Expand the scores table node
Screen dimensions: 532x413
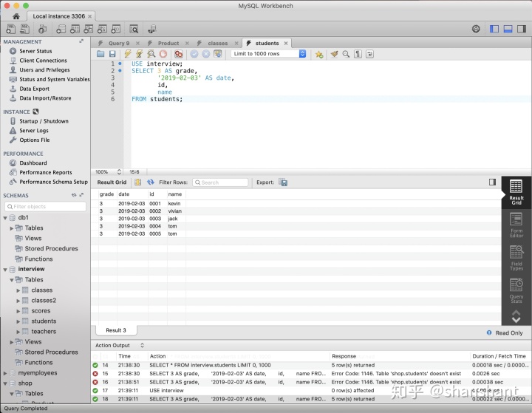[18, 311]
